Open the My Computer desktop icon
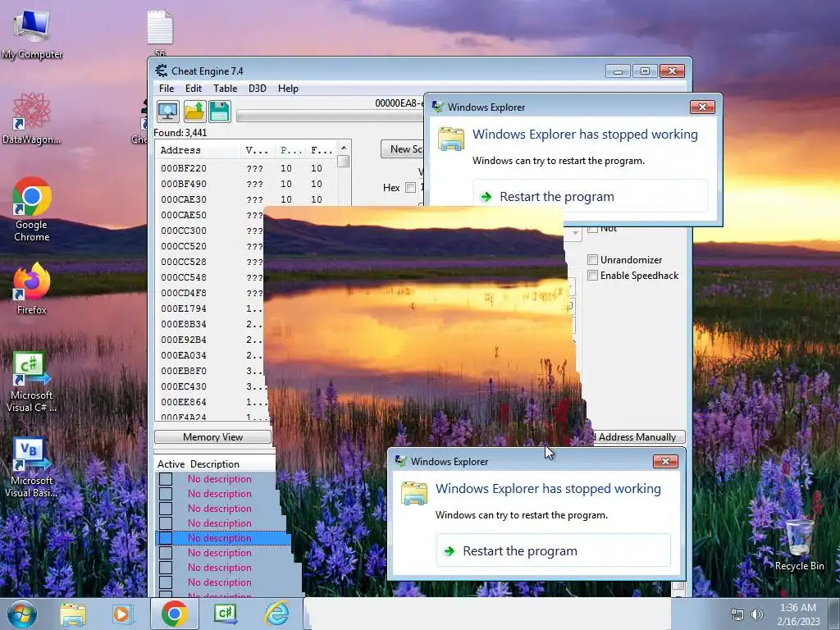 click(32, 34)
